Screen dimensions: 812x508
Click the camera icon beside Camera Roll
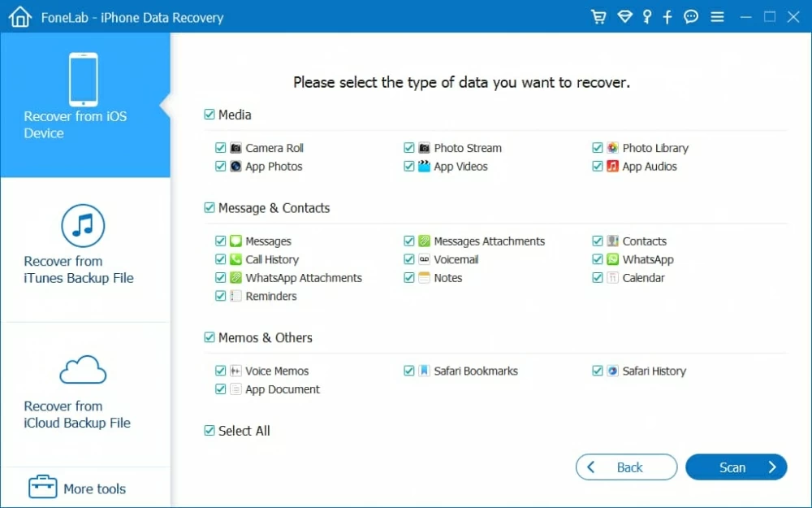point(235,148)
